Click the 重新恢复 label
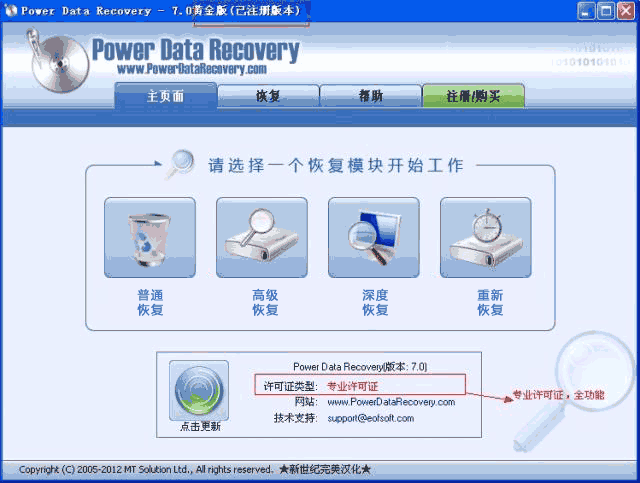Image resolution: width=640 pixels, height=483 pixels. (490, 303)
